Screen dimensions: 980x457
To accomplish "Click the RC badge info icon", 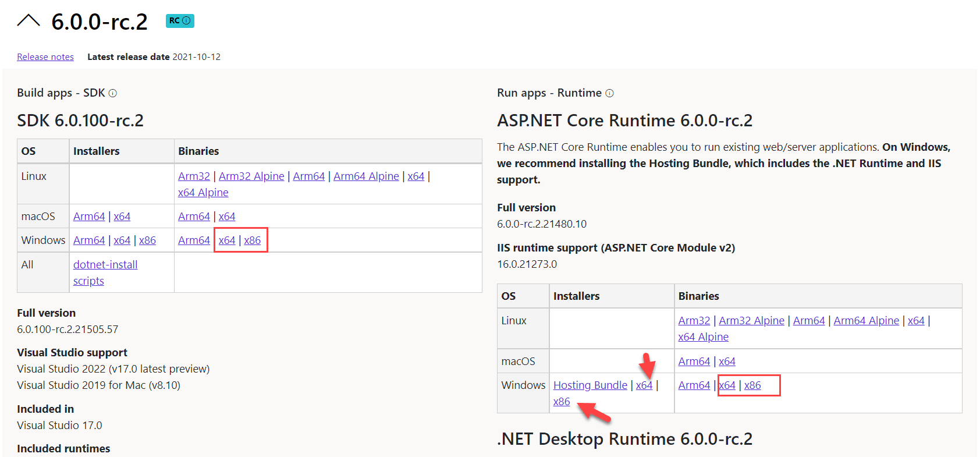I will 186,20.
